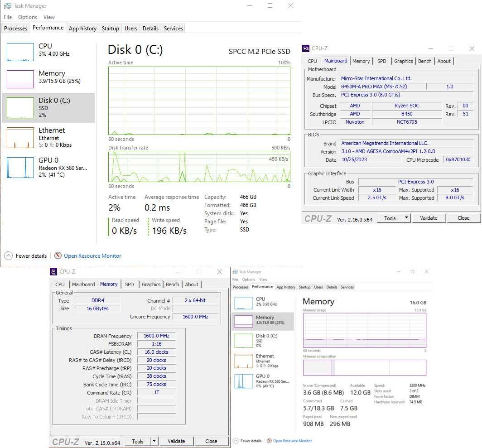Click Tools button in CPU-Z Memory window
Screen dimensions: 482x448
pyautogui.click(x=137, y=441)
